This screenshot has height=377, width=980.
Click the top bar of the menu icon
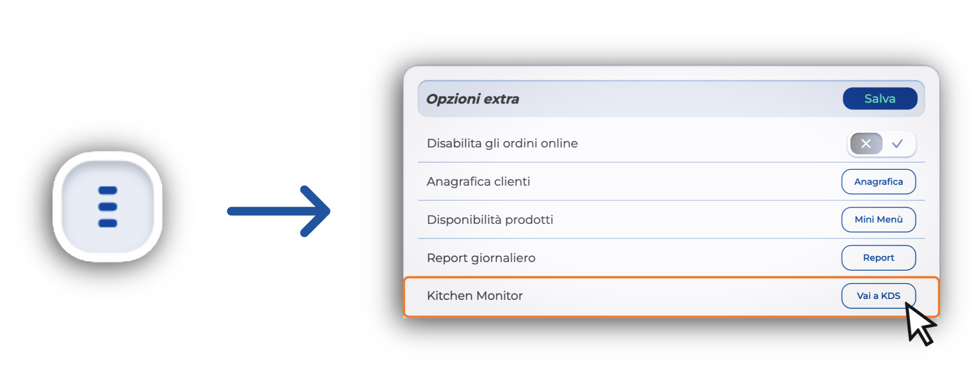(x=108, y=190)
